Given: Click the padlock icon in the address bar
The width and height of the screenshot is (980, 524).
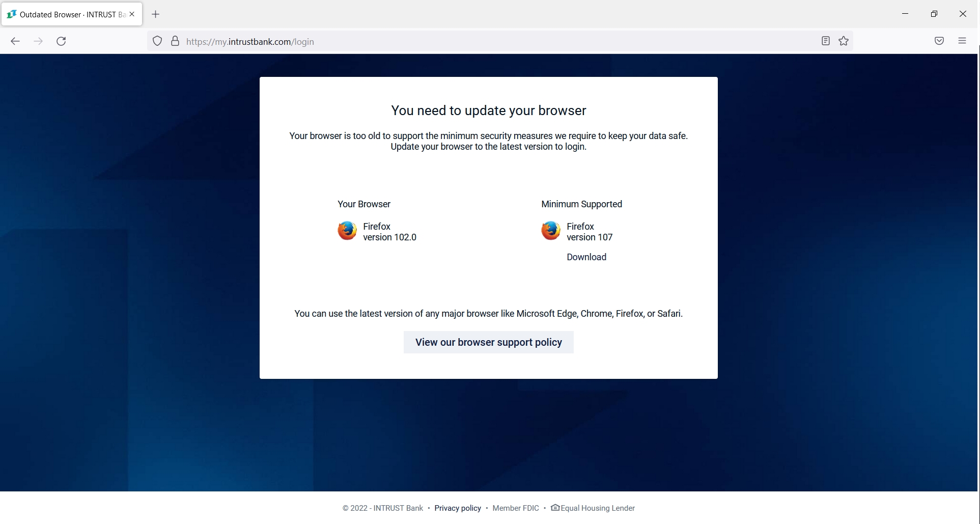Looking at the screenshot, I should click(175, 41).
